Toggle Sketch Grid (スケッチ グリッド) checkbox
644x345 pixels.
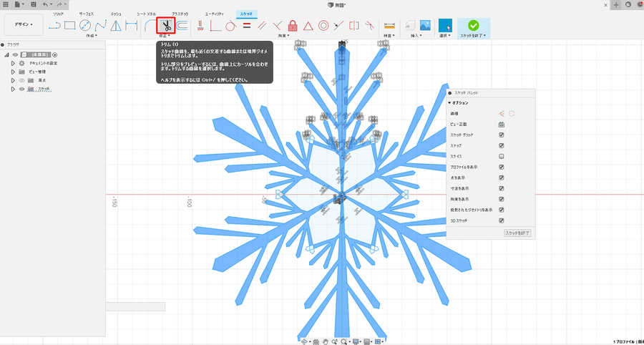click(x=502, y=135)
